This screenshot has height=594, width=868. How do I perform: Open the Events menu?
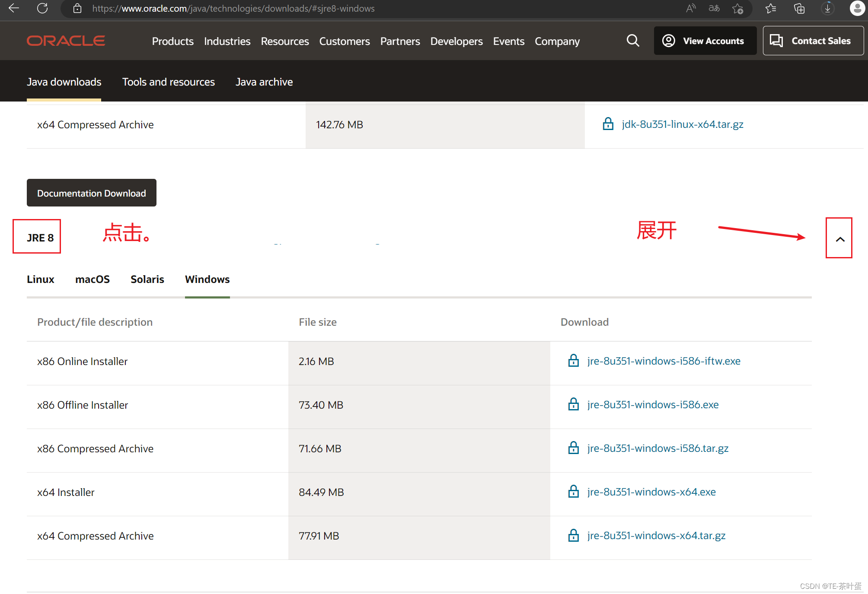point(509,41)
